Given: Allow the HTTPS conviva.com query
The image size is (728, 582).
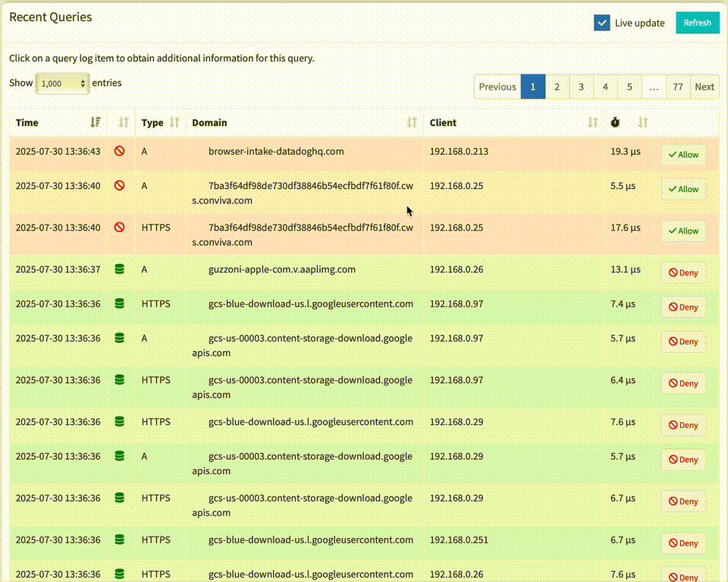Looking at the screenshot, I should pos(683,231).
